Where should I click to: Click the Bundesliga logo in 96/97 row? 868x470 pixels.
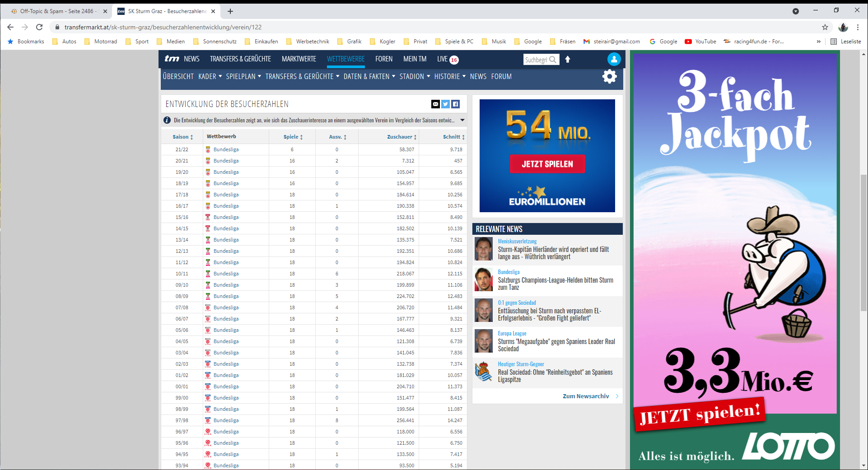click(x=208, y=432)
